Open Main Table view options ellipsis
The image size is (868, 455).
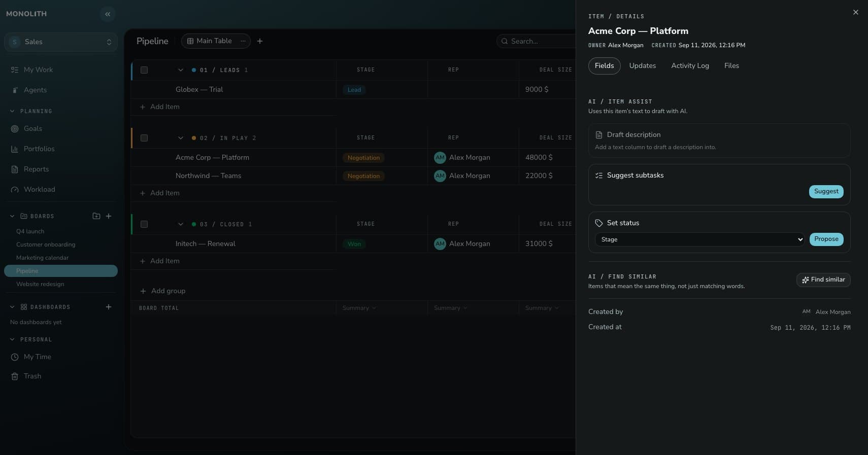pyautogui.click(x=243, y=41)
